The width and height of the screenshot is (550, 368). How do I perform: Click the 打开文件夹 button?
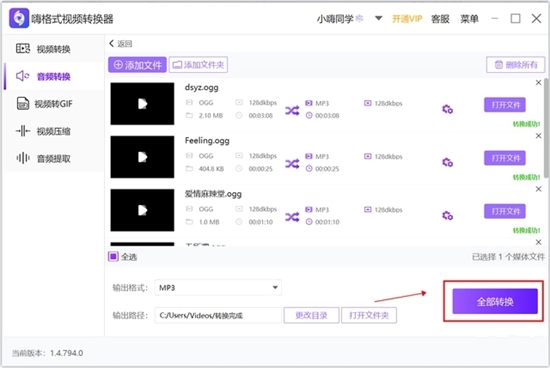point(369,315)
